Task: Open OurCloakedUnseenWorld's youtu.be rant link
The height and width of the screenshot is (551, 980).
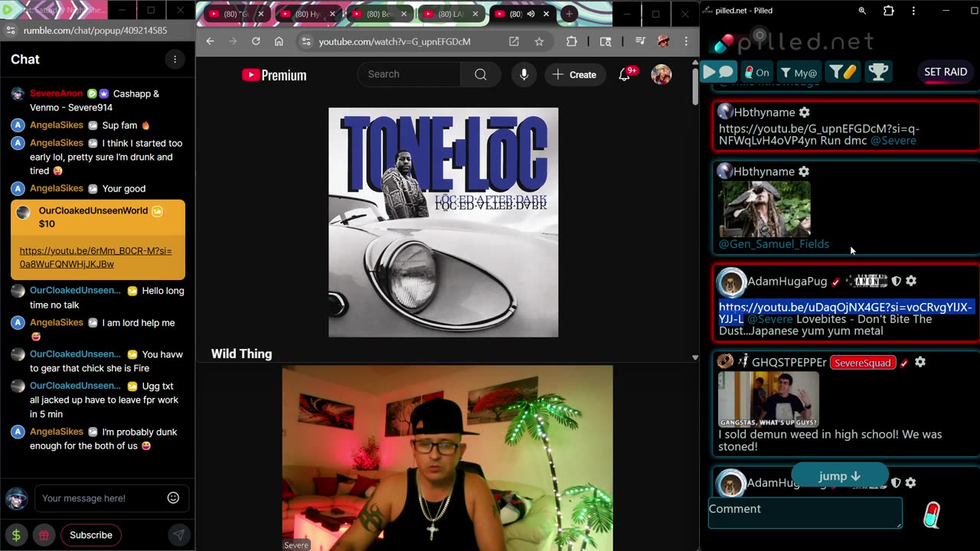Action: click(x=96, y=257)
